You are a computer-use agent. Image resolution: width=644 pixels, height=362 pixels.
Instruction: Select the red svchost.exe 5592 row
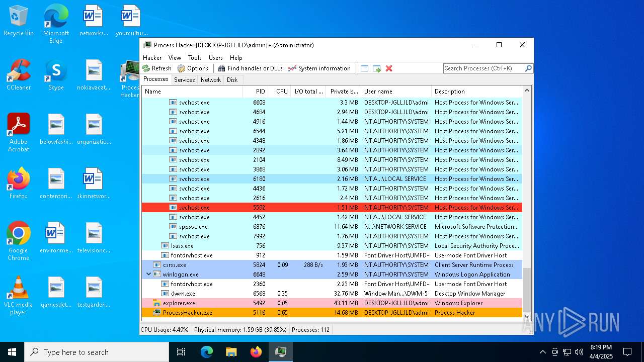[332, 208]
